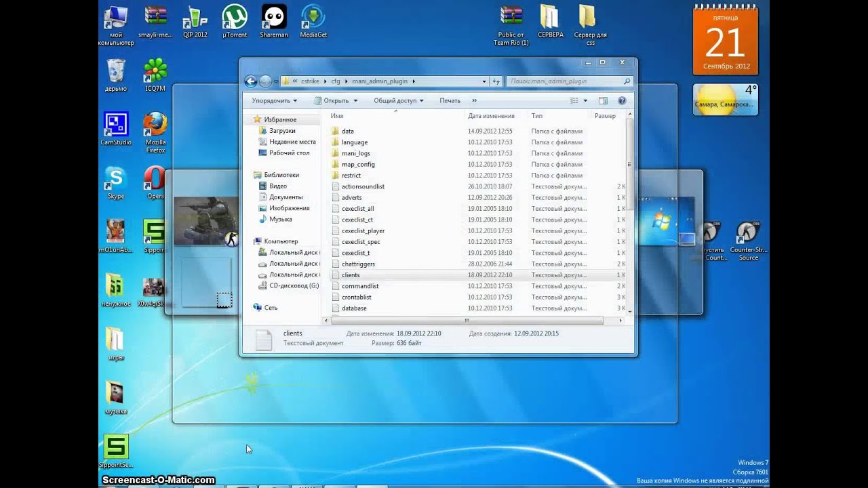This screenshot has width=868, height=488.
Task: Select the музыка desktop icon
Action: (x=116, y=397)
